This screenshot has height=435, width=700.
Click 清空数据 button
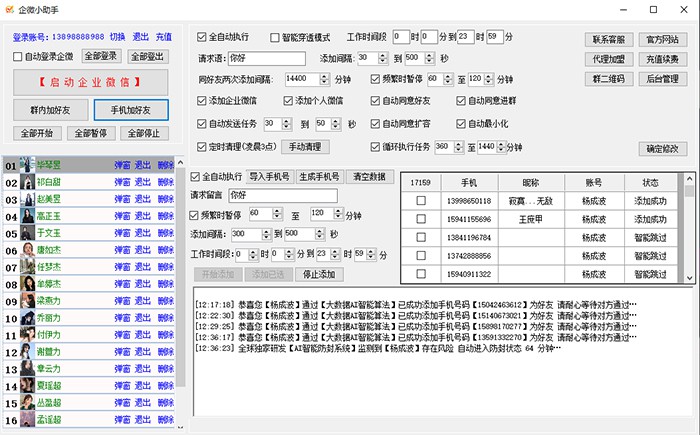pyautogui.click(x=369, y=177)
